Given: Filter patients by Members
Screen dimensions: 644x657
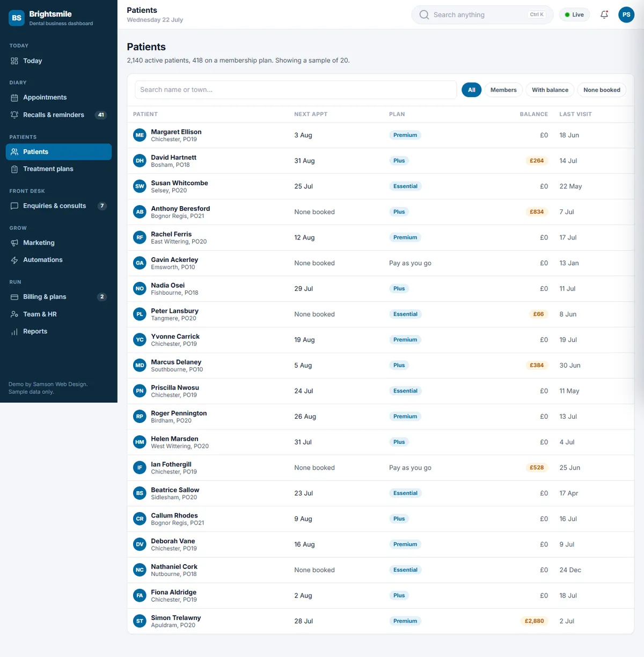Looking at the screenshot, I should pos(503,90).
